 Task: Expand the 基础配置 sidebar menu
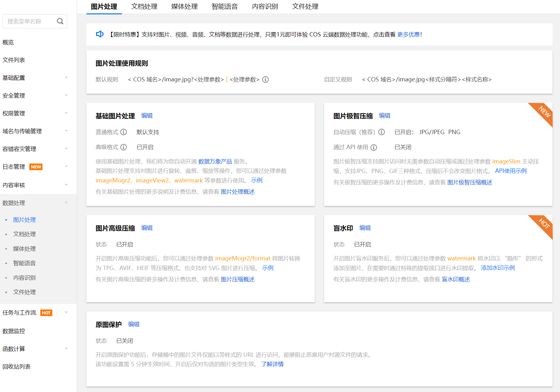[34, 78]
